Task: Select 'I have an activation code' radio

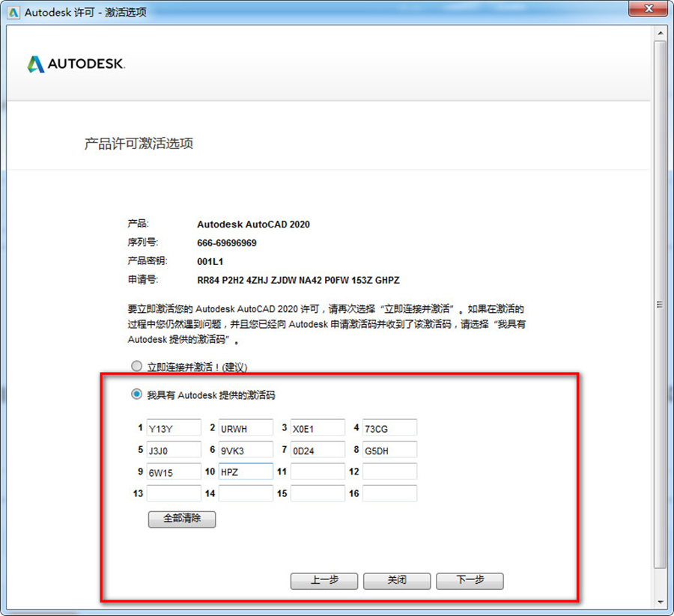Action: pos(136,394)
